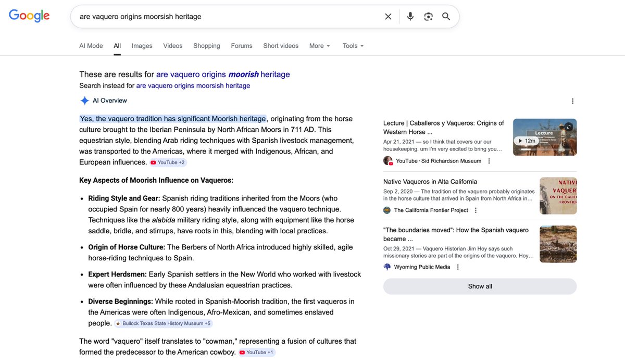
Task: Open the Spanish vaquero article thumbnail
Action: click(558, 244)
